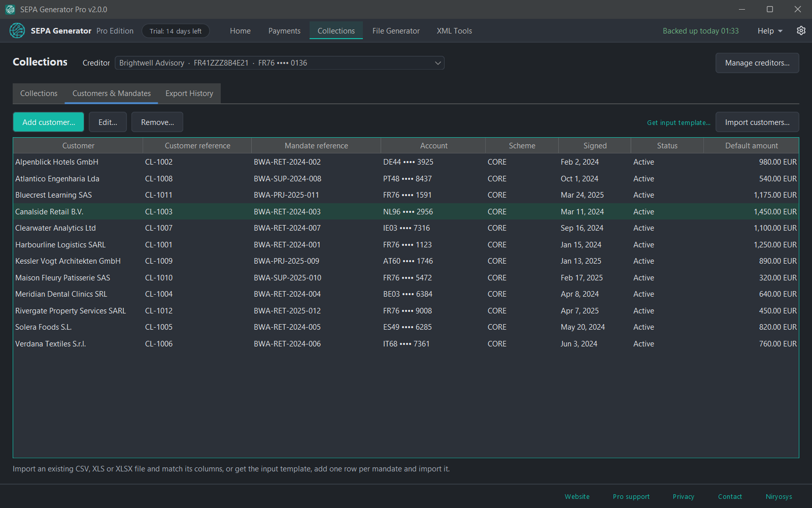The image size is (812, 508).
Task: Open the Help dropdown menu
Action: [770, 31]
